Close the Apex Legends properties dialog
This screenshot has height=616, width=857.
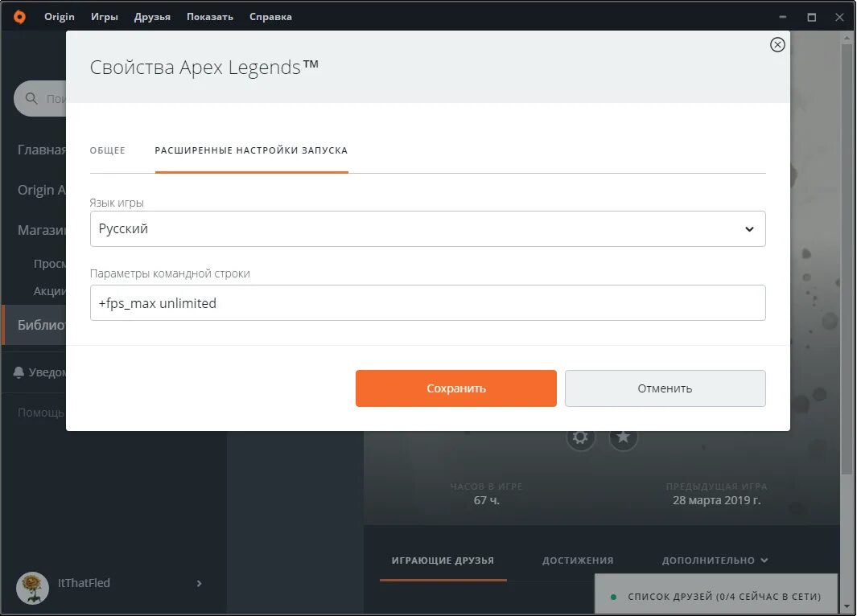[x=777, y=45]
